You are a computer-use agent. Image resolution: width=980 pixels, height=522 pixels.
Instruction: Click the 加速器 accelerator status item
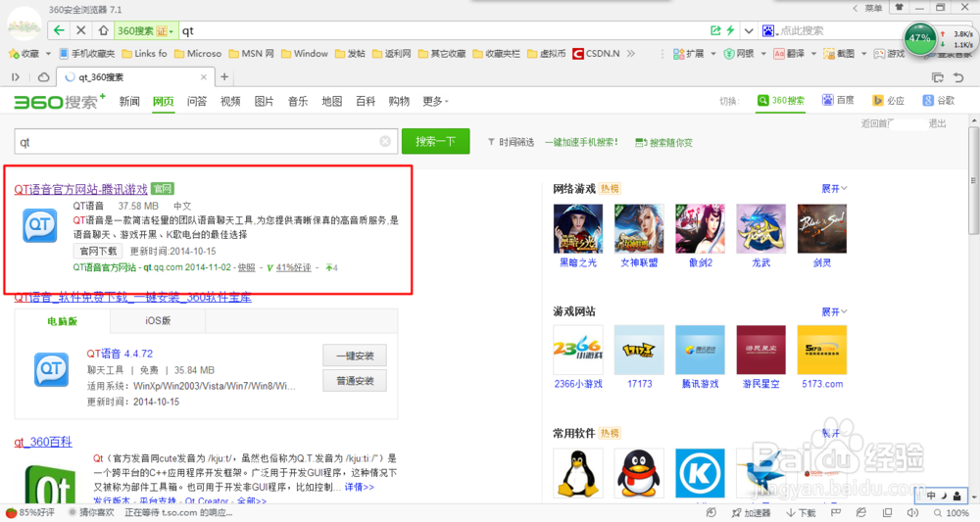(752, 512)
